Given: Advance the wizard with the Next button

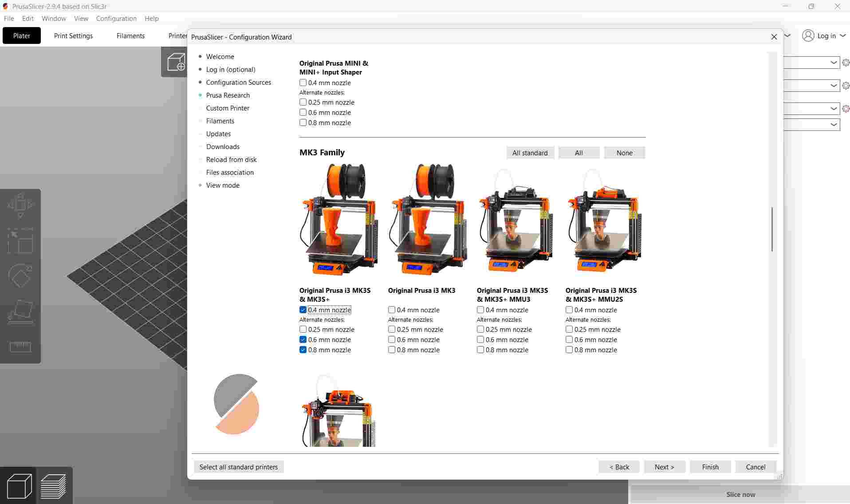Looking at the screenshot, I should tap(665, 467).
